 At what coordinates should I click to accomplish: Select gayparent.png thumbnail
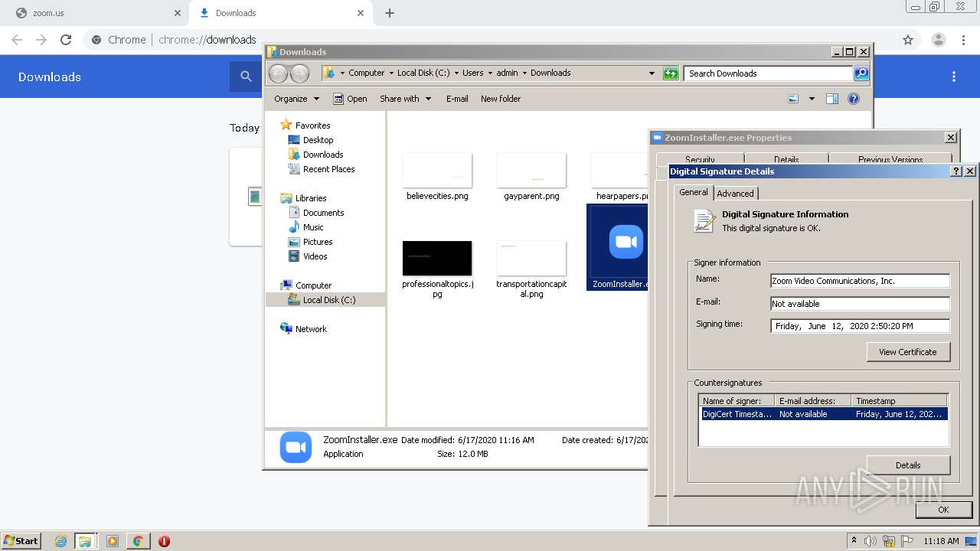coord(531,171)
